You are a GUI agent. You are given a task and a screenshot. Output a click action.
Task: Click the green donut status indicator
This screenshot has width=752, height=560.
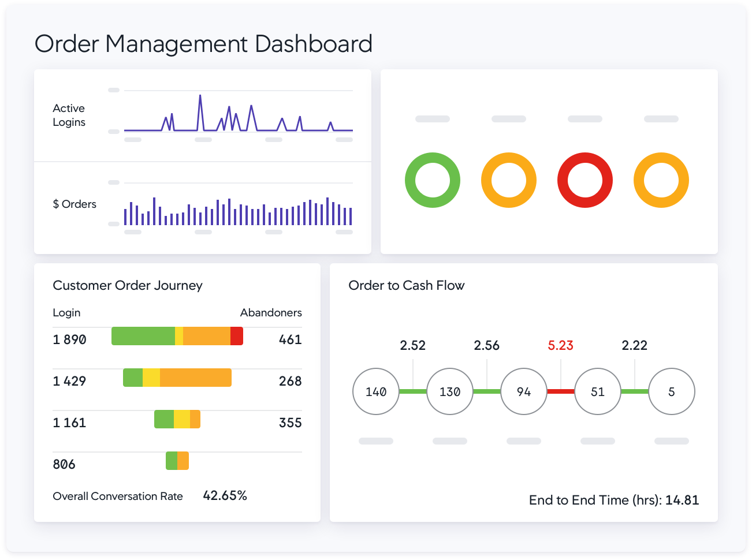click(x=433, y=180)
